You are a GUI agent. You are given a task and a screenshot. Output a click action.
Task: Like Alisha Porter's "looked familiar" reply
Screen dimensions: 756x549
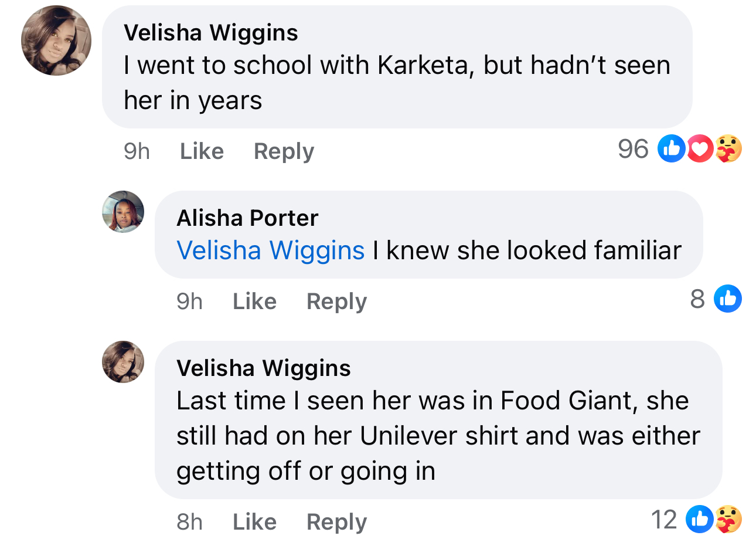point(254,301)
